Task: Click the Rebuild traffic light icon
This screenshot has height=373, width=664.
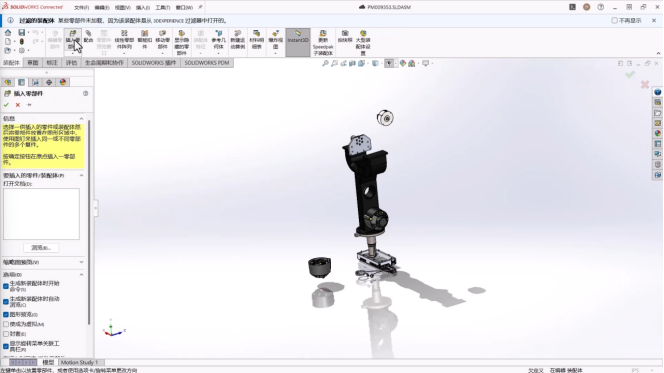Action: (22, 41)
